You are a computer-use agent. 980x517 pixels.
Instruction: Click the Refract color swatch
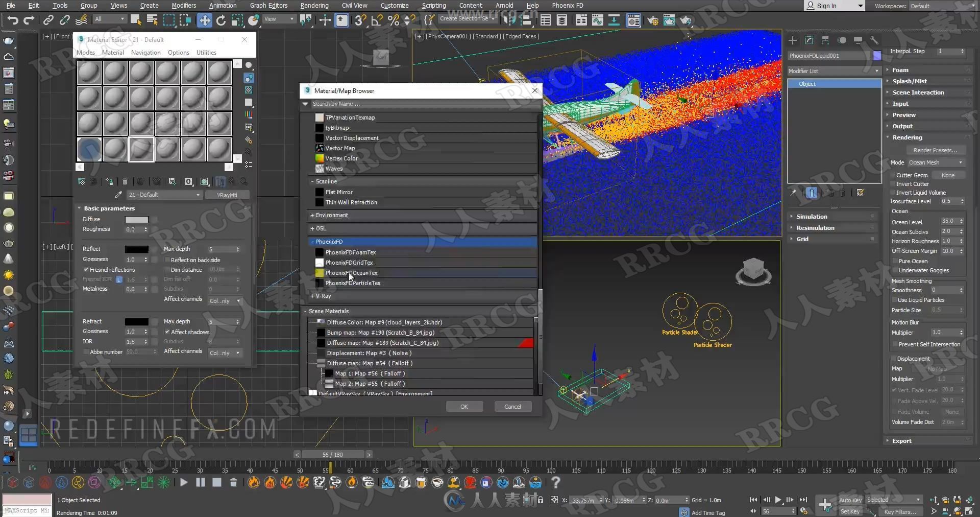pyautogui.click(x=137, y=322)
